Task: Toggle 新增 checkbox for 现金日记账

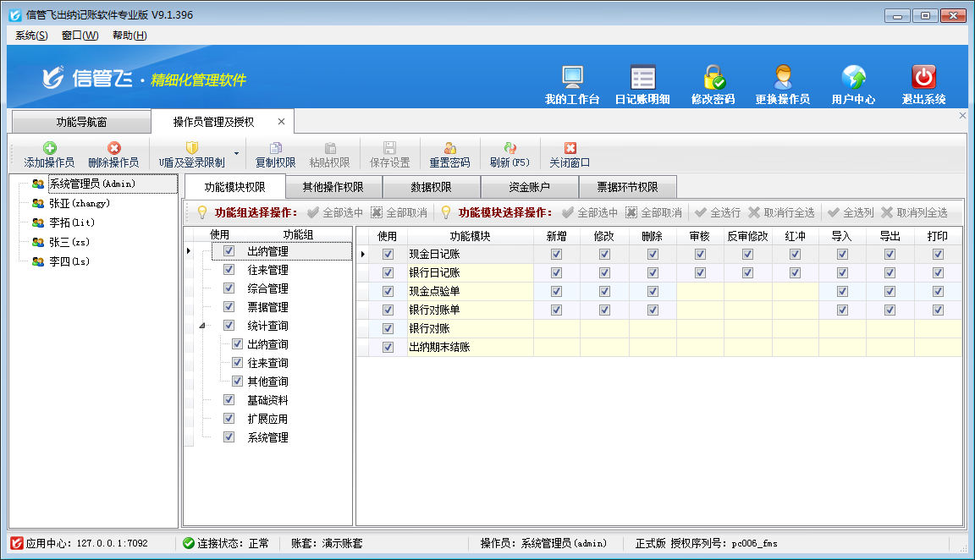Action: pos(556,254)
